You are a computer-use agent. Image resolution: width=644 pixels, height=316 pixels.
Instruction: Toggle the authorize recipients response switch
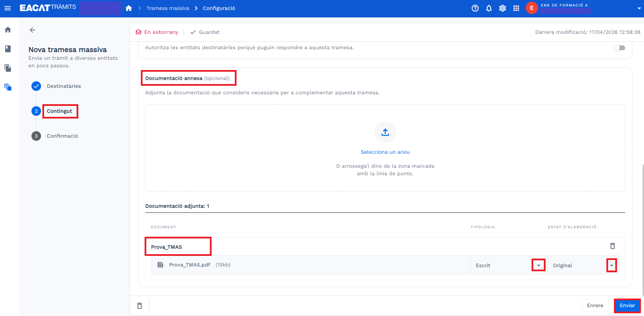click(619, 48)
